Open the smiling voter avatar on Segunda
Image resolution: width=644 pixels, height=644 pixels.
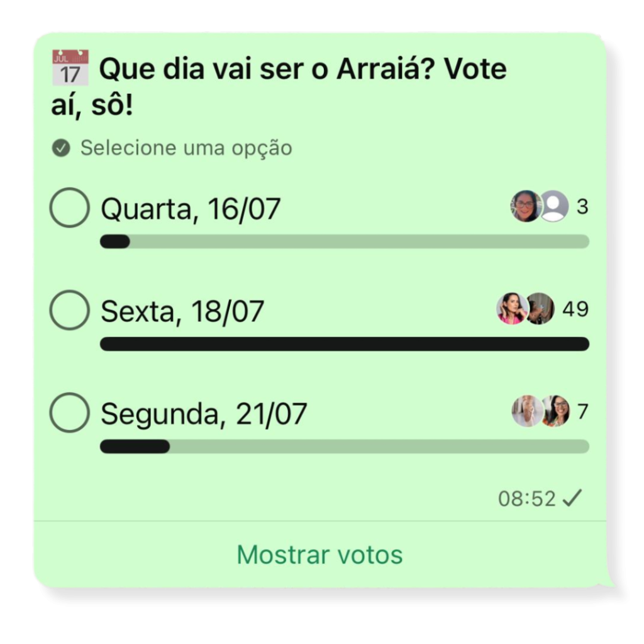click(x=556, y=411)
